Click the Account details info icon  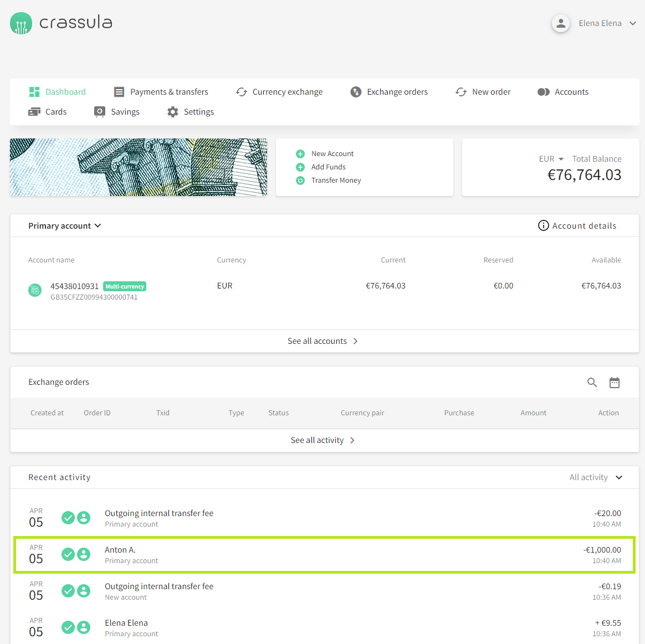[543, 225]
